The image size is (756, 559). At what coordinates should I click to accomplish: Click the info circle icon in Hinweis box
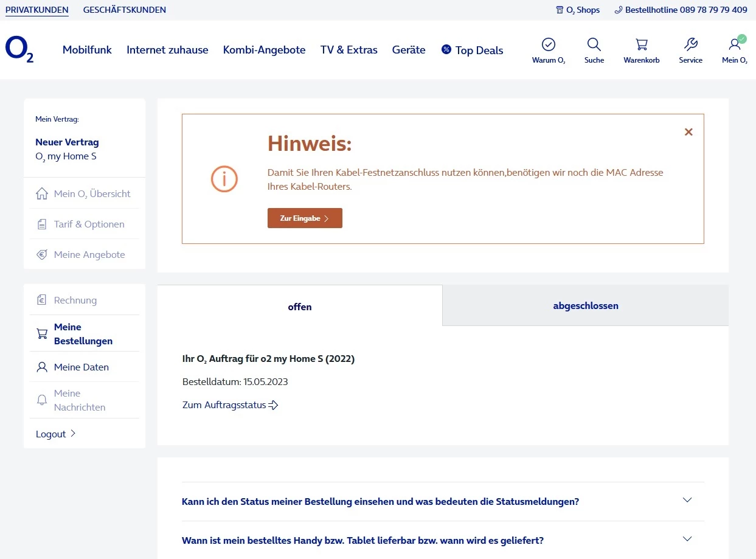pyautogui.click(x=224, y=179)
